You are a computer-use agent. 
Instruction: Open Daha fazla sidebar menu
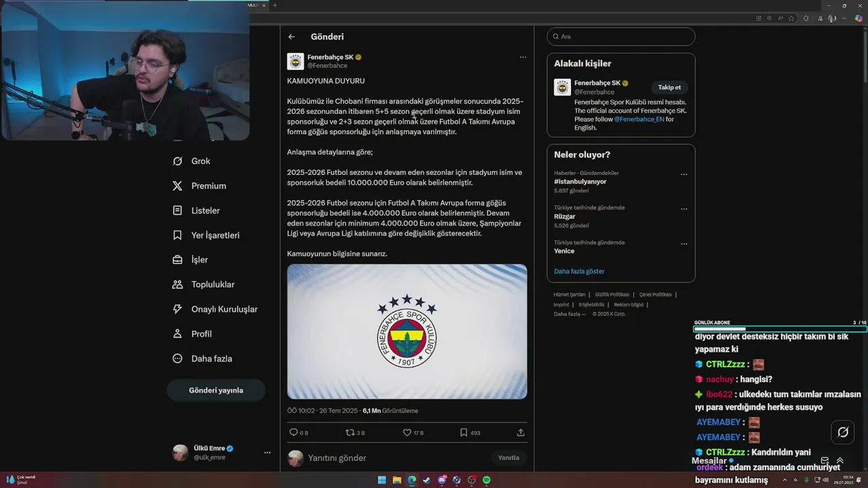pyautogui.click(x=203, y=359)
